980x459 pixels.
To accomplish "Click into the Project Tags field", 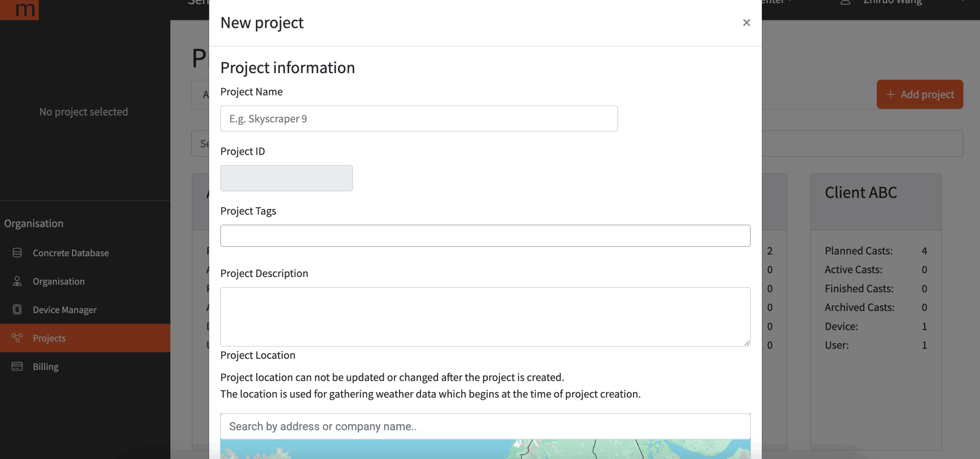I will tap(485, 236).
